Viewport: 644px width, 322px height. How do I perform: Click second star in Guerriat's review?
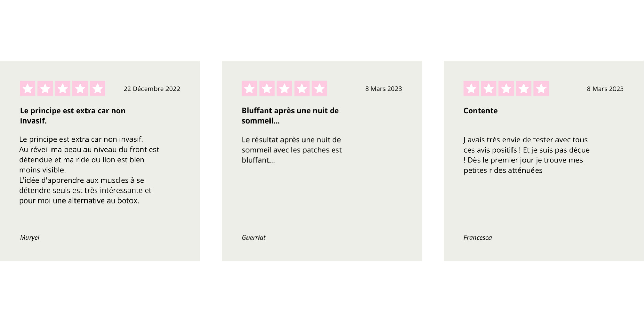(267, 89)
